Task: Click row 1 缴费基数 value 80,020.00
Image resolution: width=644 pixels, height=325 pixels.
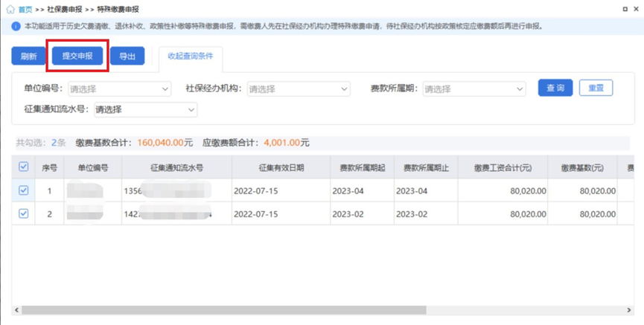Action: click(598, 191)
